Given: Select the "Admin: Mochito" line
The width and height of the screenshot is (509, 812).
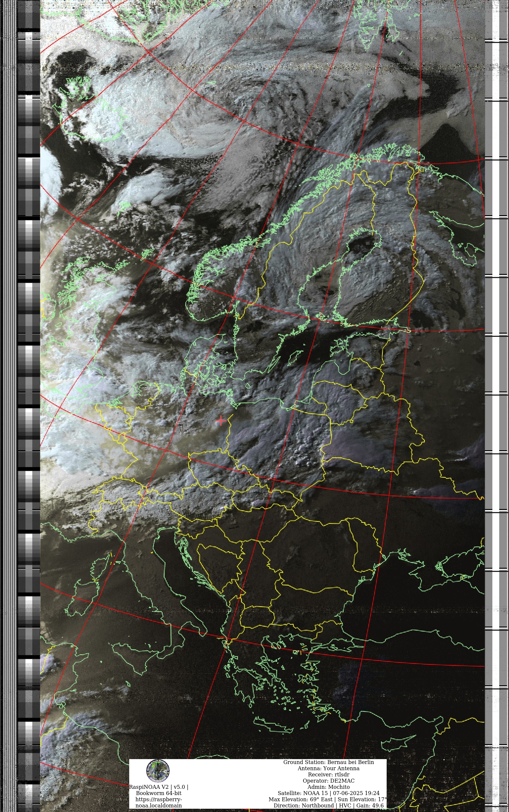Looking at the screenshot, I should [x=329, y=787].
